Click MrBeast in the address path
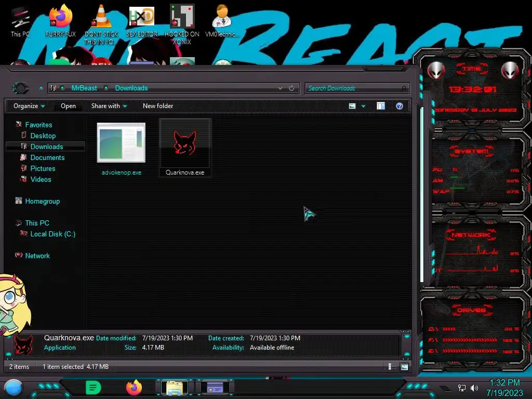The width and height of the screenshot is (532, 399). pos(84,88)
